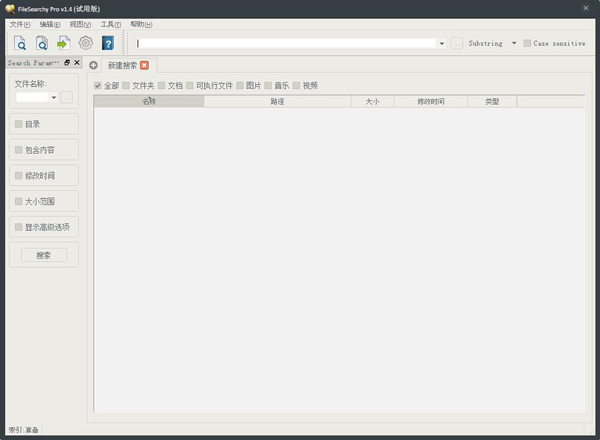Close the FileSearchy Pro window
Image resolution: width=600 pixels, height=440 pixels.
[586, 8]
